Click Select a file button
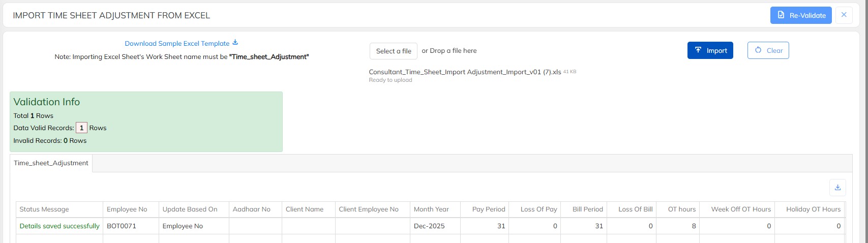Image resolution: width=868 pixels, height=243 pixels. click(x=393, y=51)
